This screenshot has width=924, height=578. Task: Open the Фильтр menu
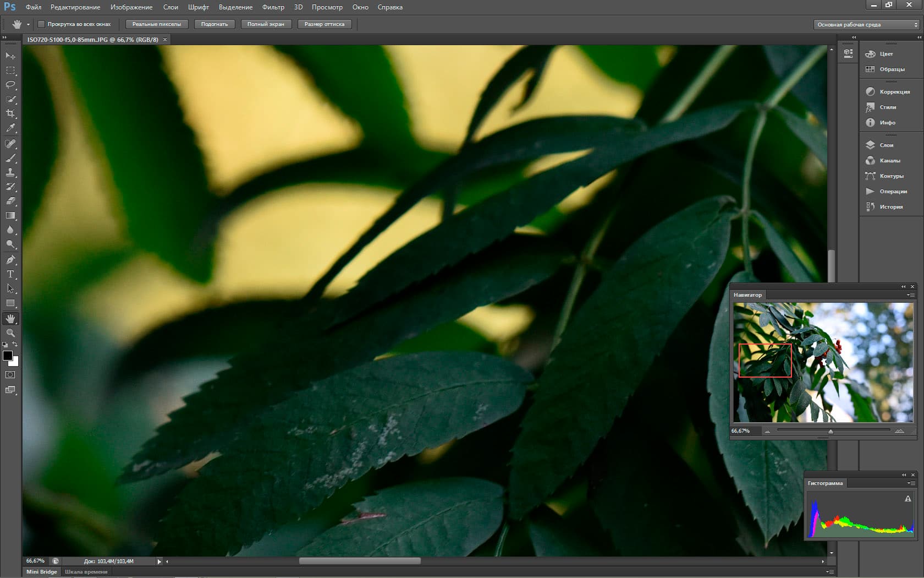point(273,7)
